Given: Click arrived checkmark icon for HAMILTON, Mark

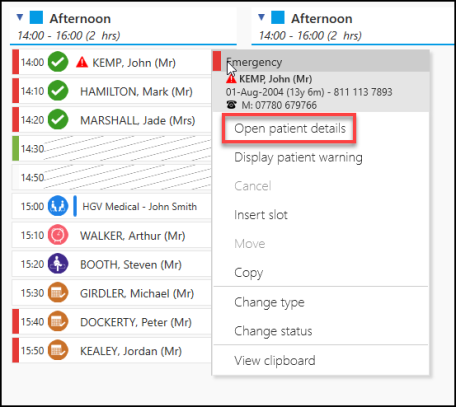Looking at the screenshot, I should pyautogui.click(x=58, y=91).
